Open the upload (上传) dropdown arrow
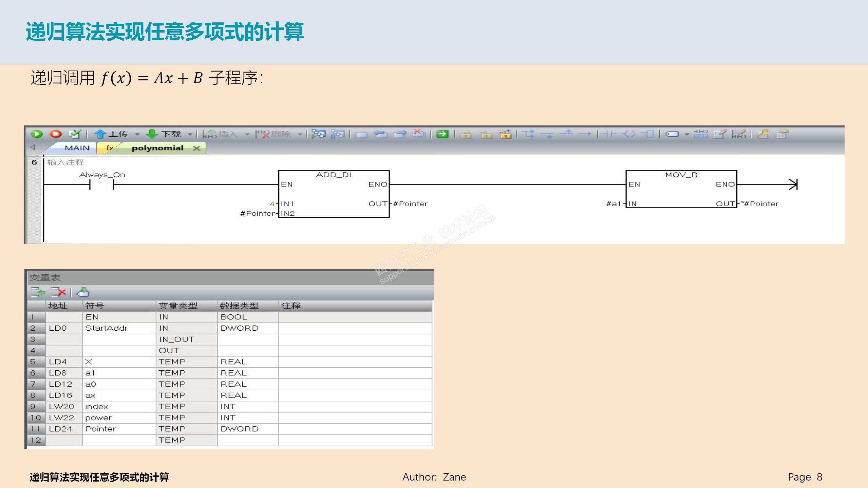The width and height of the screenshot is (868, 488). pos(137,134)
